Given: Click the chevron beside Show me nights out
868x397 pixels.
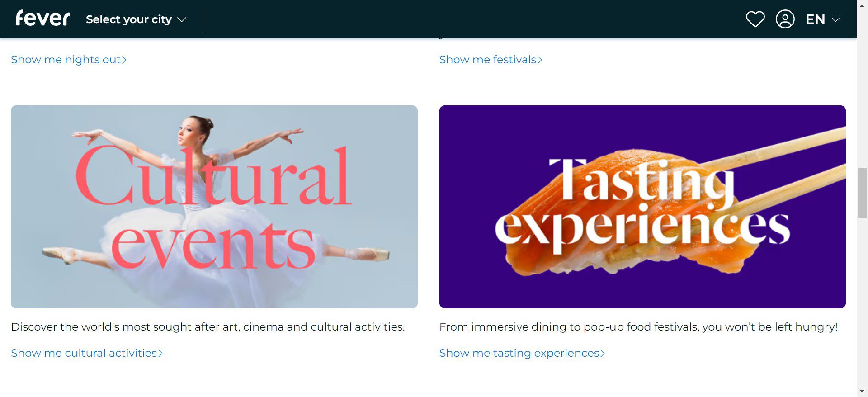Looking at the screenshot, I should click(x=124, y=60).
